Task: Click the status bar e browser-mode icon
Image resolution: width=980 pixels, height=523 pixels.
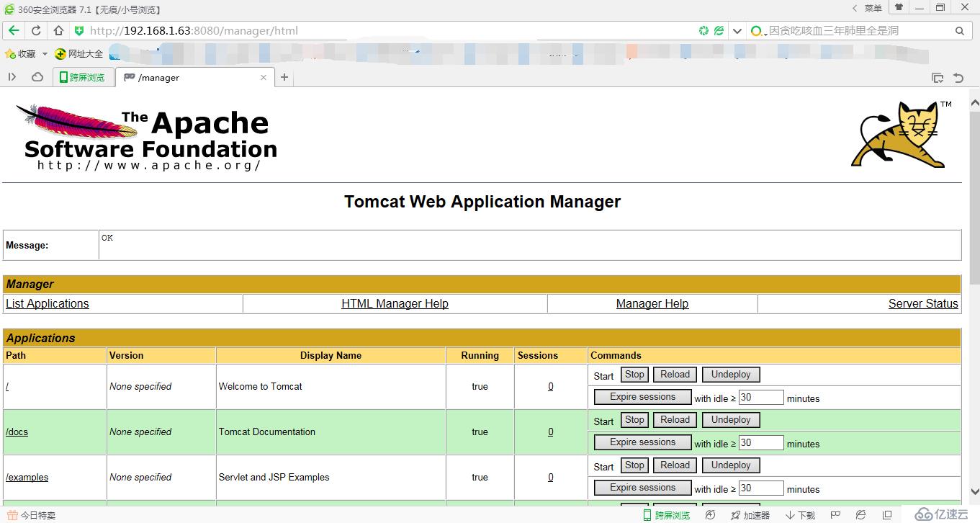Action: 860,516
